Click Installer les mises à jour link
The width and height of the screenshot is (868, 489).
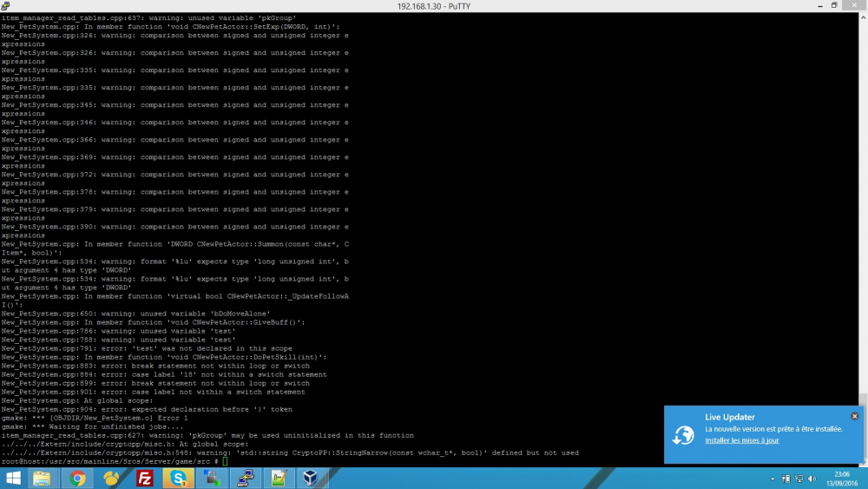[x=742, y=440]
